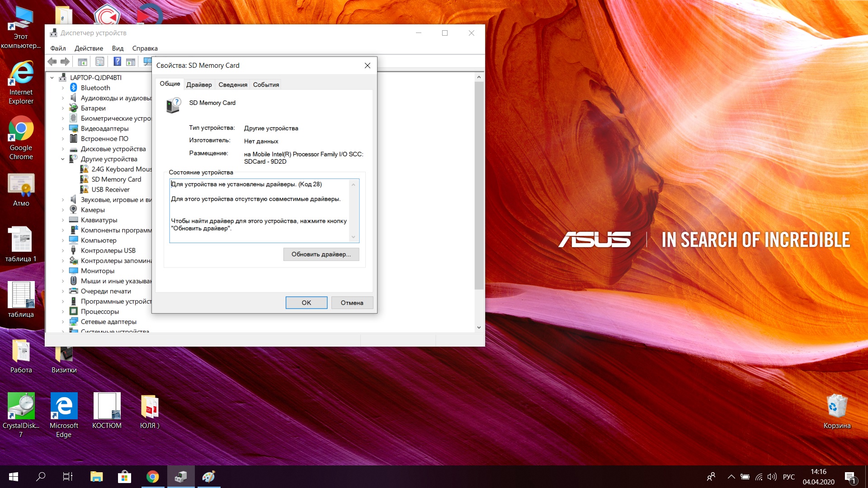Click the Сетевые адаптеры network icon
The image size is (868, 488).
[x=73, y=322]
